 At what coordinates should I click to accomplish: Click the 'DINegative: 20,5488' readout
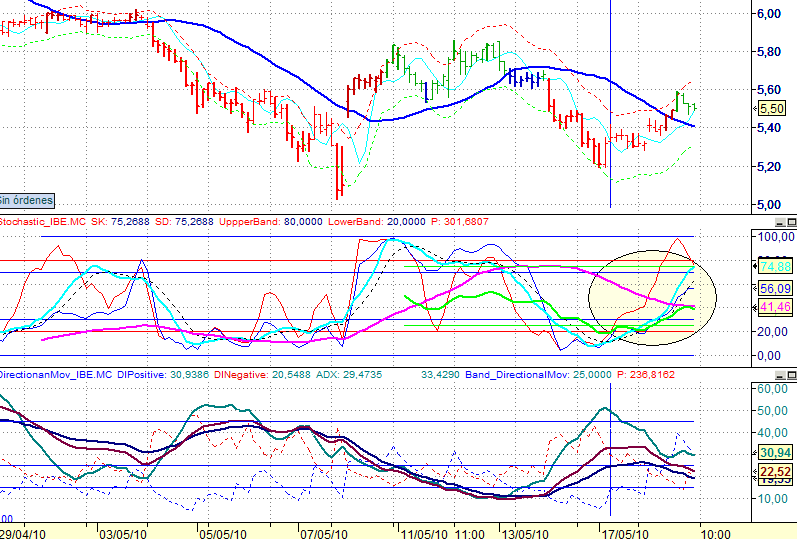pyautogui.click(x=262, y=375)
